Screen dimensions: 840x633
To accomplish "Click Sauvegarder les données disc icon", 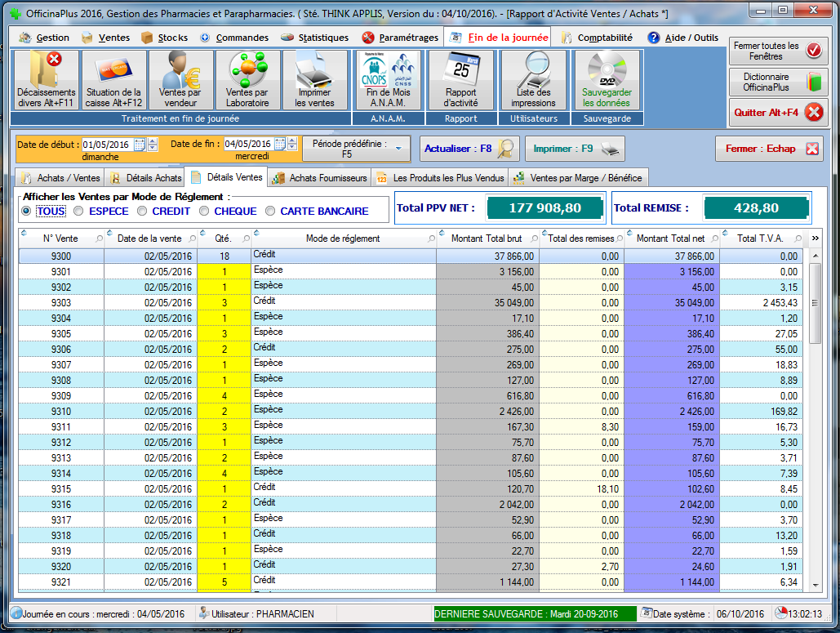I will click(x=607, y=69).
